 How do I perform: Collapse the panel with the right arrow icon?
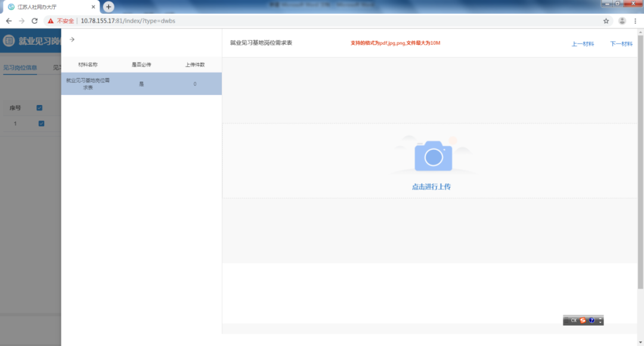click(x=72, y=39)
